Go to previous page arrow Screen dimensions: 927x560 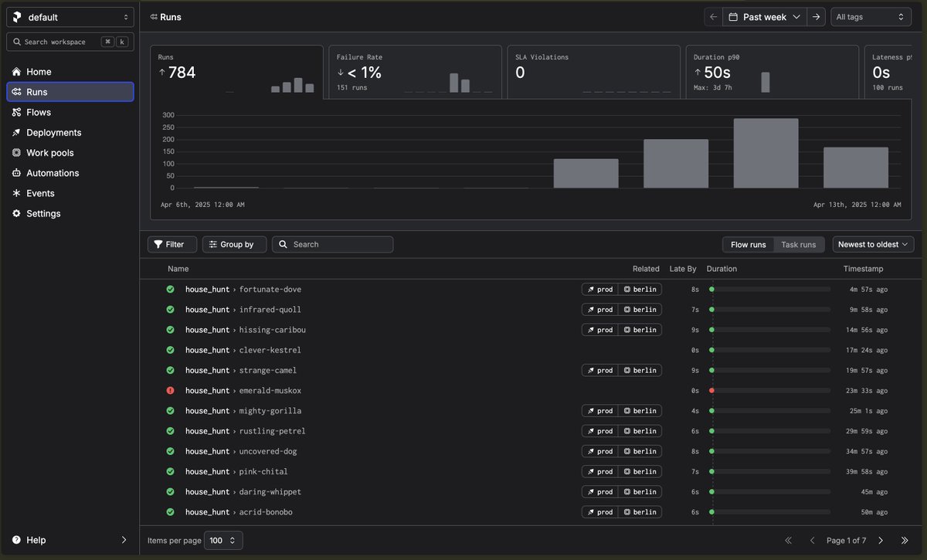click(x=812, y=541)
